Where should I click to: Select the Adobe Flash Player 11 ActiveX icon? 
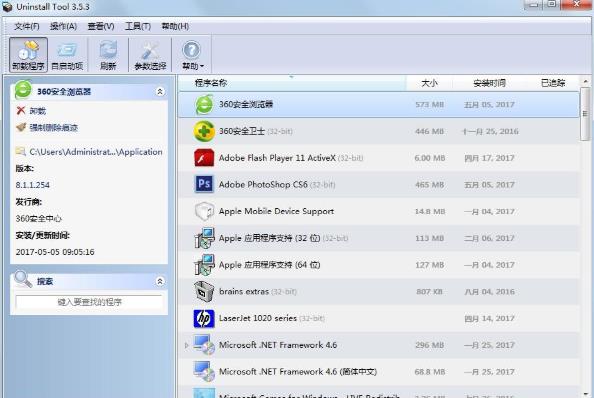point(204,158)
